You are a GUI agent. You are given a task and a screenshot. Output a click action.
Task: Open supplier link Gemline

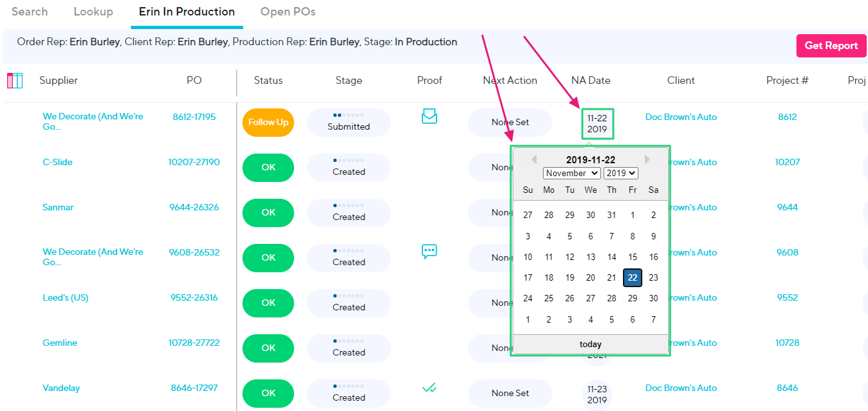tap(60, 343)
